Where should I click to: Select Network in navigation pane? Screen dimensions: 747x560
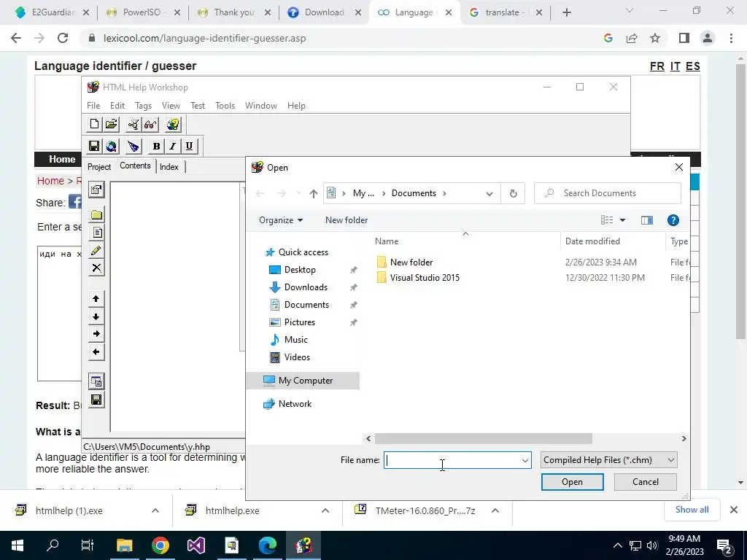pyautogui.click(x=295, y=404)
